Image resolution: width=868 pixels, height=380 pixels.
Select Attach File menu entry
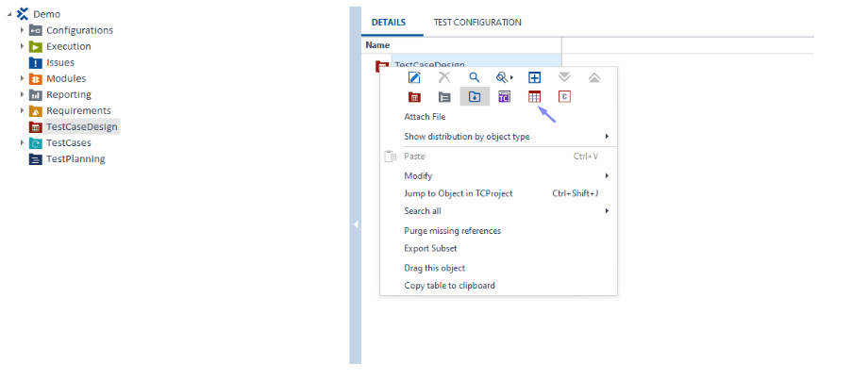pyautogui.click(x=425, y=117)
